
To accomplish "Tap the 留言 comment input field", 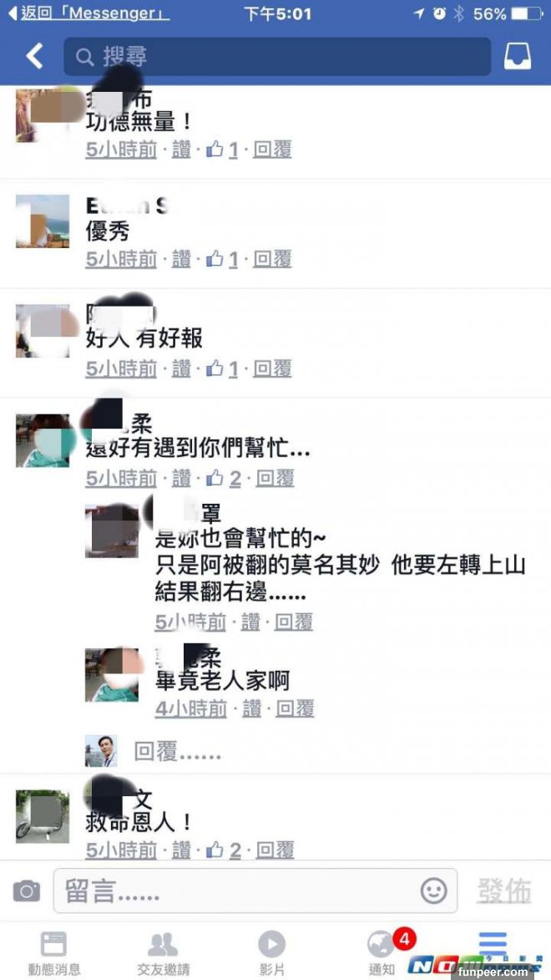I will click(x=255, y=891).
